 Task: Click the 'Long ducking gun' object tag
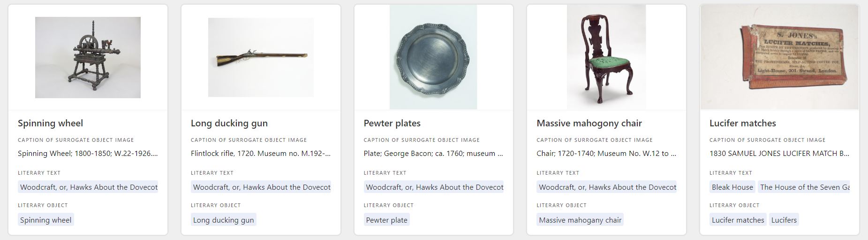223,220
